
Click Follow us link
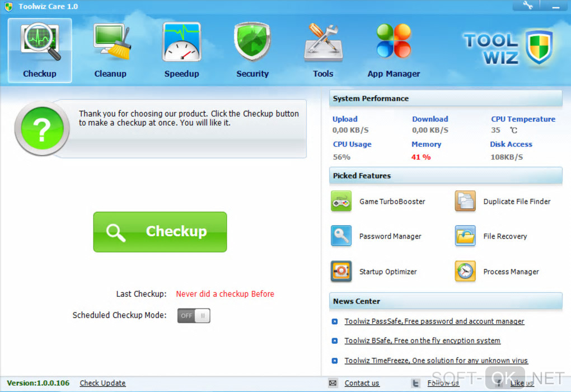point(443,383)
